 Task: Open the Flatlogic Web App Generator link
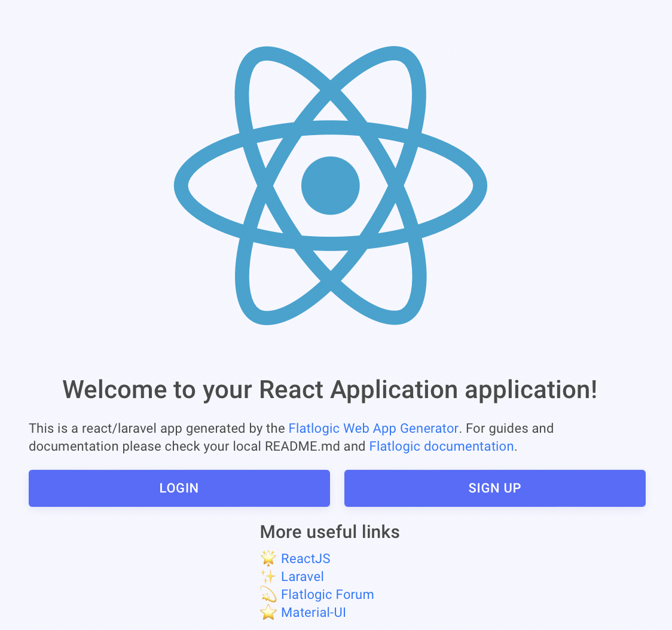click(x=373, y=428)
